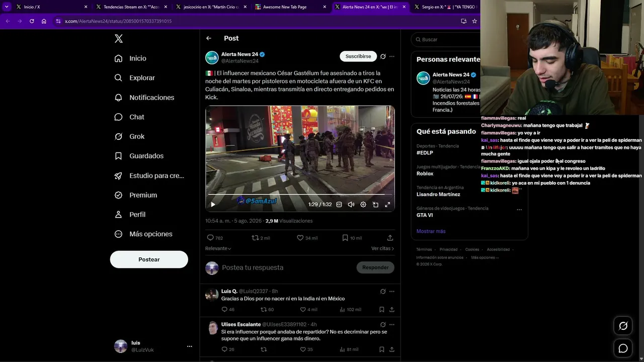Go back in browser history
This screenshot has height=362, width=644.
tap(8, 21)
